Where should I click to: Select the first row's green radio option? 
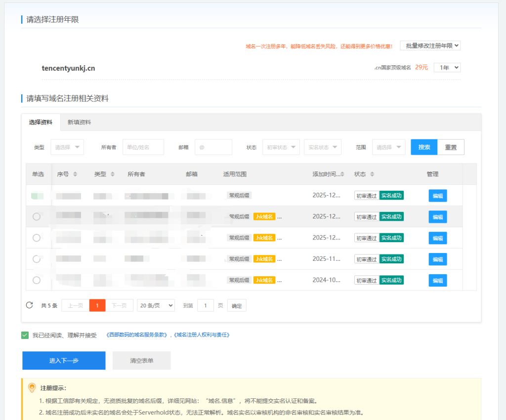37,196
